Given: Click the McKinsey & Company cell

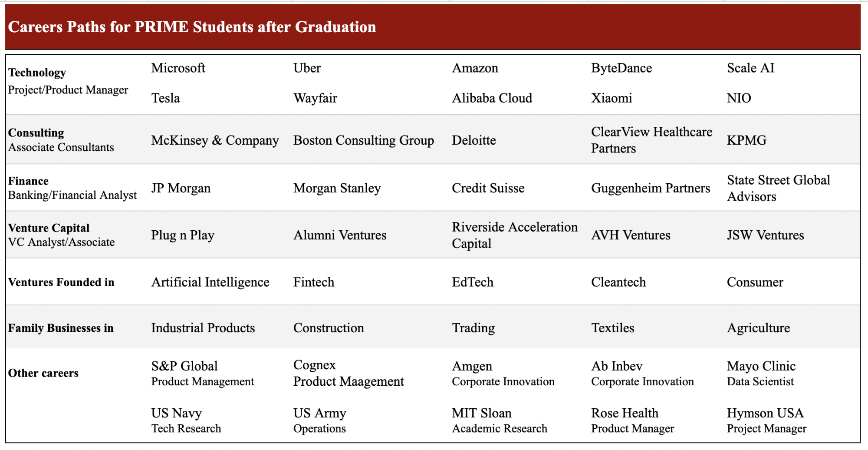Looking at the screenshot, I should pyautogui.click(x=215, y=140).
